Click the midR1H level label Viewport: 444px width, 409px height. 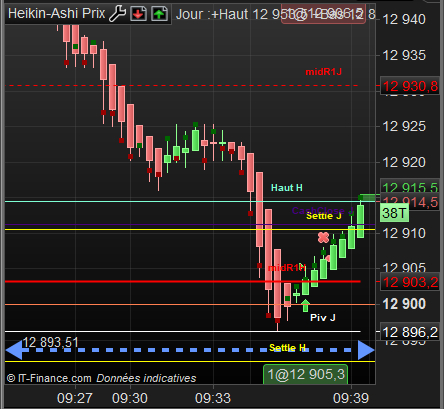(287, 267)
